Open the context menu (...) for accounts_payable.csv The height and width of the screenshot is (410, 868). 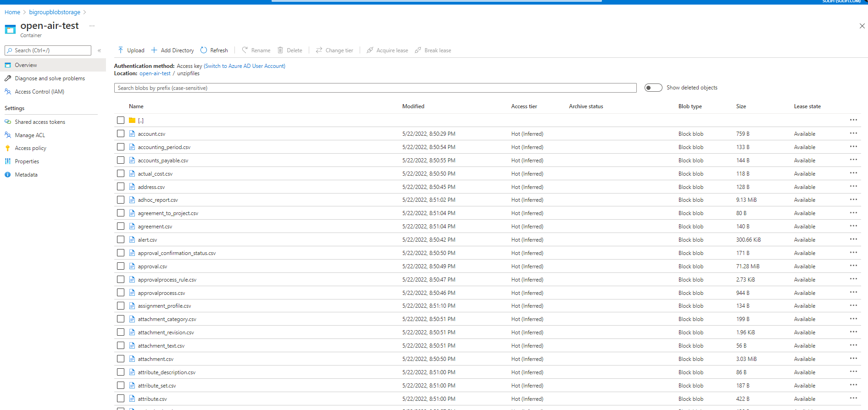(x=853, y=160)
